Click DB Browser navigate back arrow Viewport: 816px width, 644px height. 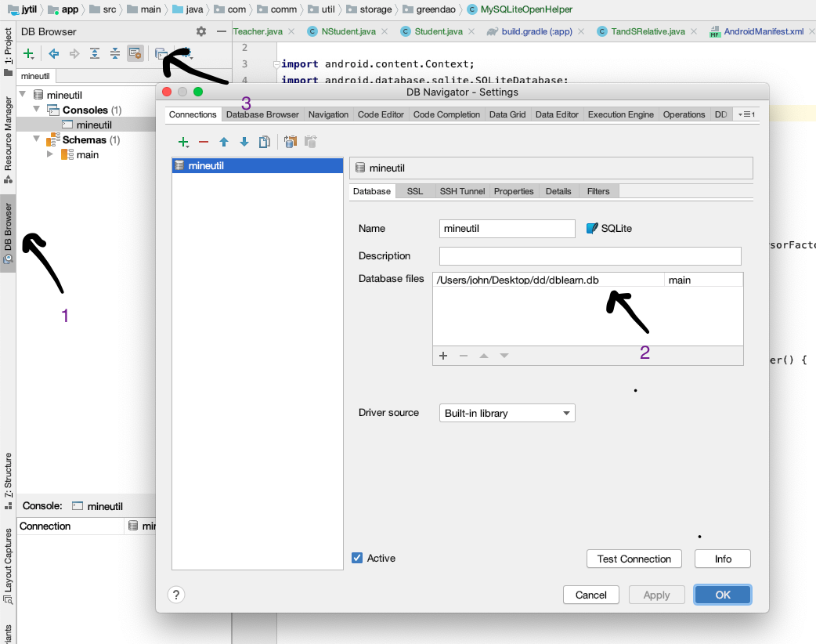tap(54, 53)
